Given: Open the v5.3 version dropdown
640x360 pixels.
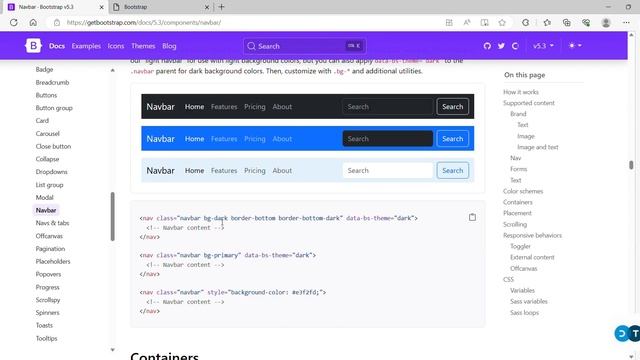Looking at the screenshot, I should pos(543,46).
